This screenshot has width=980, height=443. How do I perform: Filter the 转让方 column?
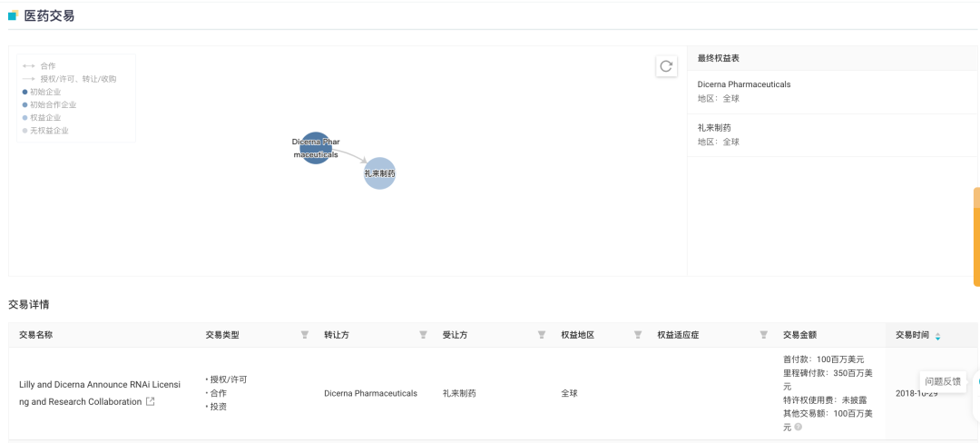click(423, 335)
